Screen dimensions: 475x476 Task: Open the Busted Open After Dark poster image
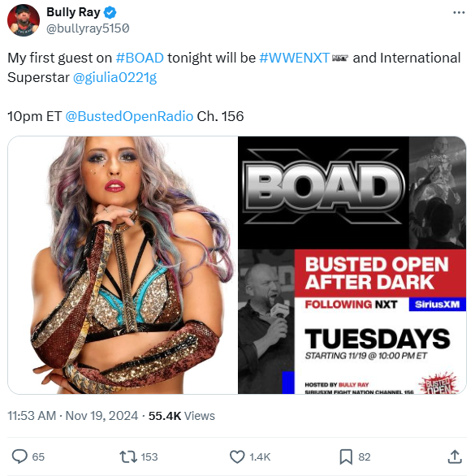pos(352,265)
